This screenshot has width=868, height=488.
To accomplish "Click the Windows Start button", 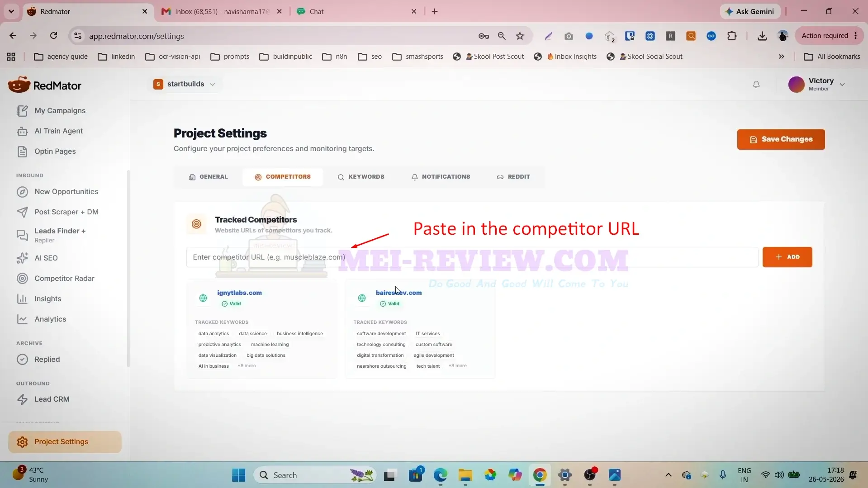I will (238, 475).
